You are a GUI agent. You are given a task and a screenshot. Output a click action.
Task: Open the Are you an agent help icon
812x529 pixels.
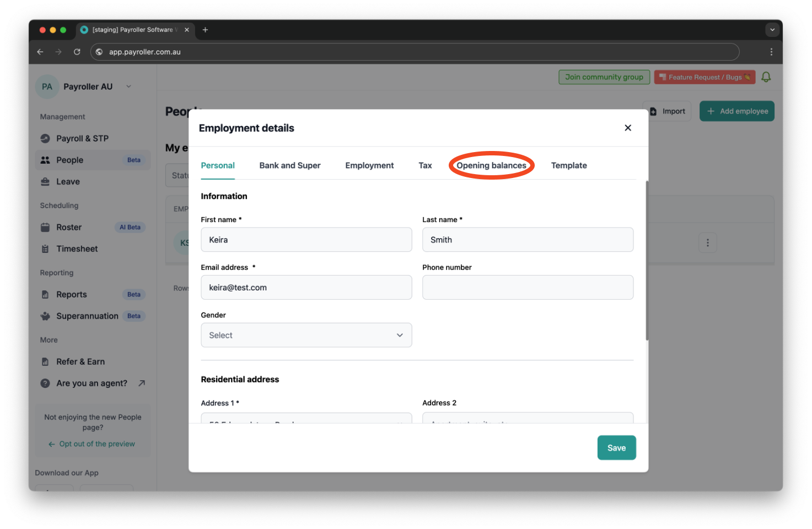pos(45,383)
